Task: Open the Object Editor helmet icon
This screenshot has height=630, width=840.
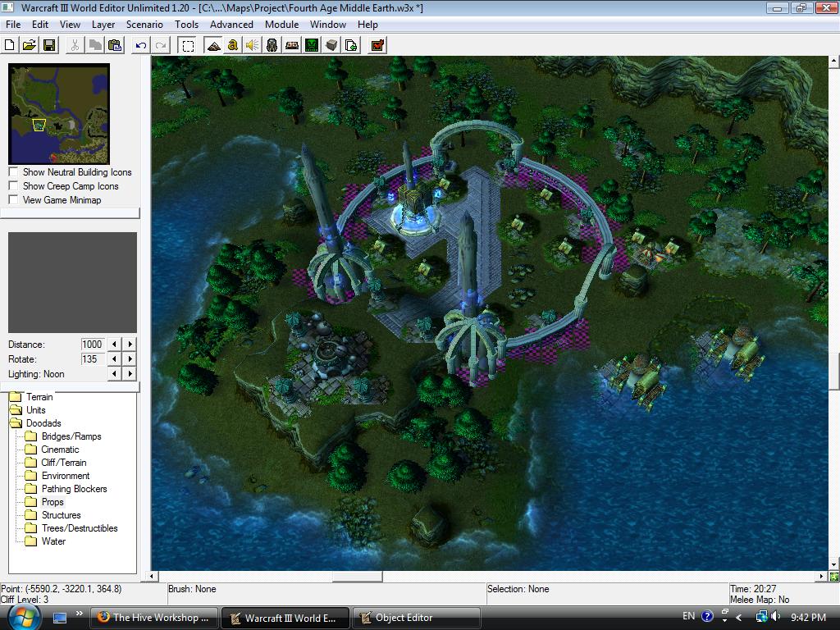Action: 272,46
